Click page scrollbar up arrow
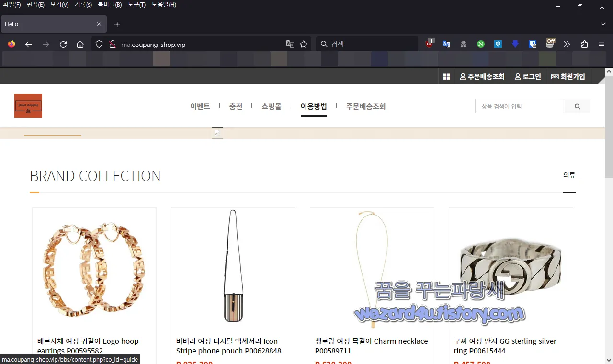This screenshot has width=613, height=364. [x=609, y=71]
